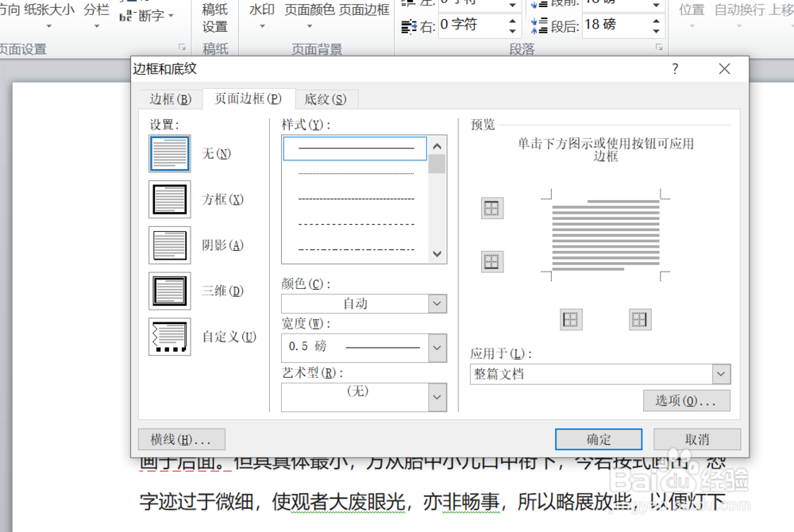Image resolution: width=794 pixels, height=532 pixels.
Task: Open the dialog help question mark
Action: pyautogui.click(x=675, y=69)
